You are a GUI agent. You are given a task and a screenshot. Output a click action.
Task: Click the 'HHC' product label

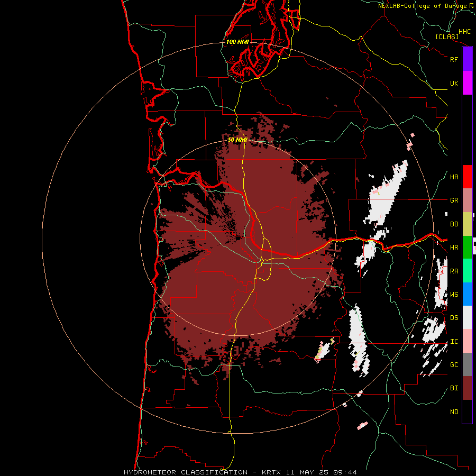point(465,32)
